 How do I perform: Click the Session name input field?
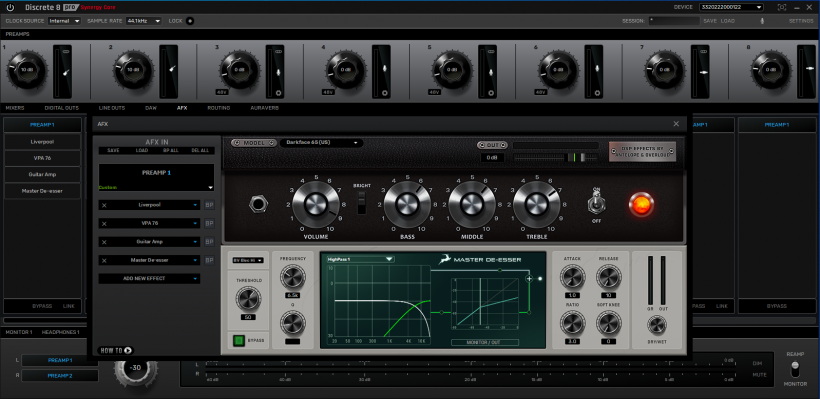(x=674, y=21)
